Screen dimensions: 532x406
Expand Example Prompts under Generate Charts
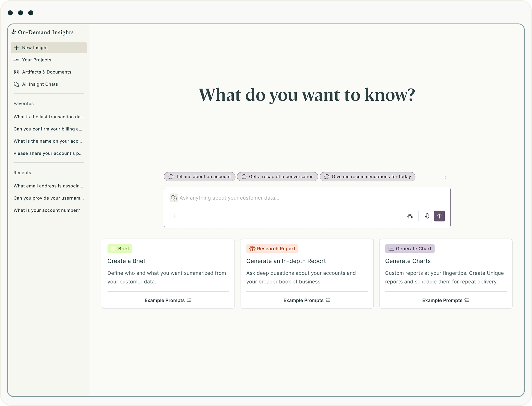tap(446, 300)
